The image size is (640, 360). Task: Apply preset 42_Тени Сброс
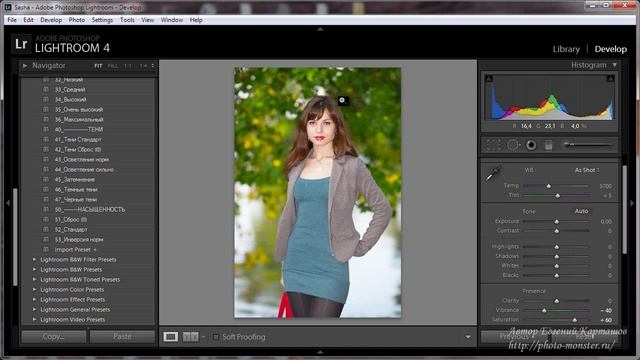click(x=78, y=149)
